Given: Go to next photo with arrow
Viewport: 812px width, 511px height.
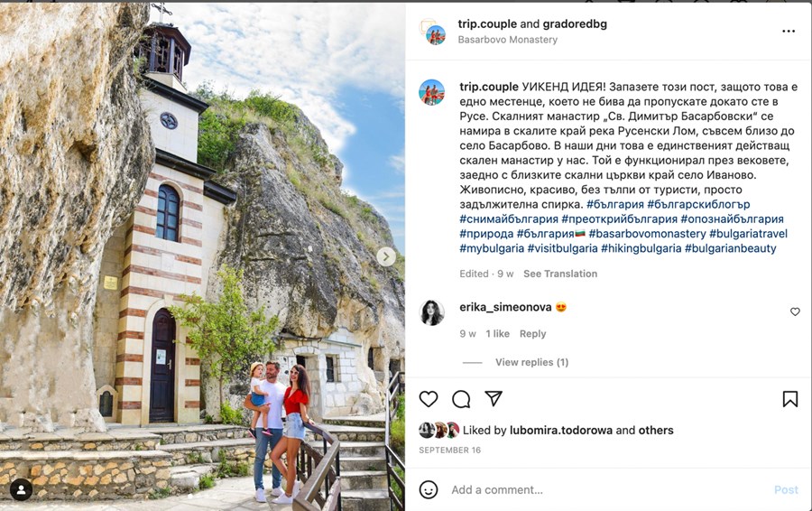Looking at the screenshot, I should [386, 256].
